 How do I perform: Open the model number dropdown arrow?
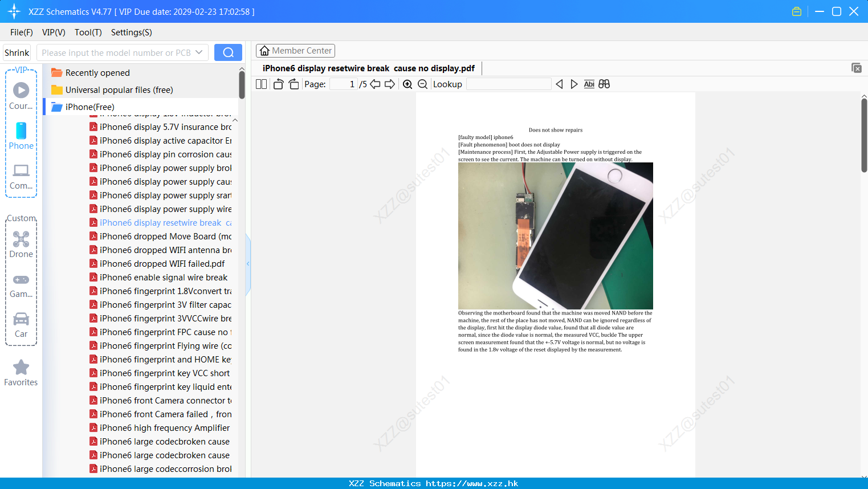pyautogui.click(x=199, y=52)
